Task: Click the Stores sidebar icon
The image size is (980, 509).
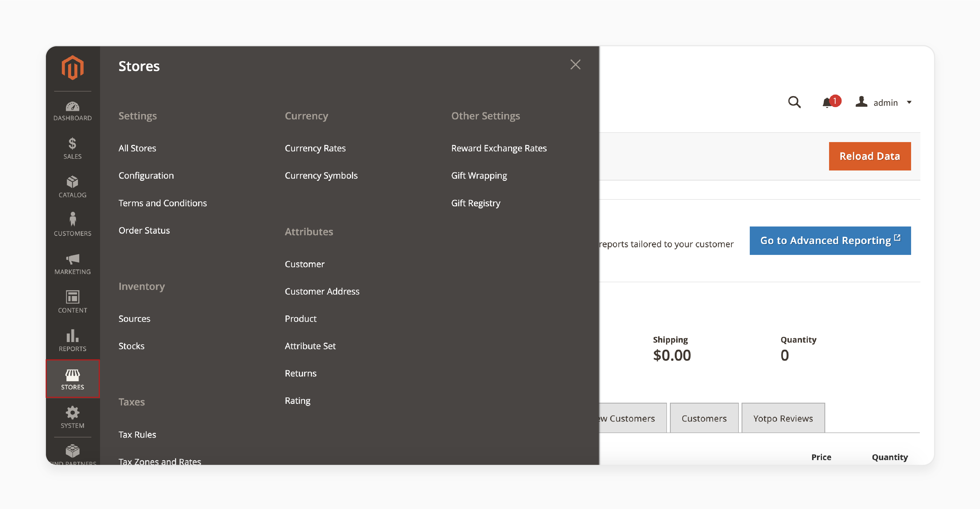Action: [72, 379]
